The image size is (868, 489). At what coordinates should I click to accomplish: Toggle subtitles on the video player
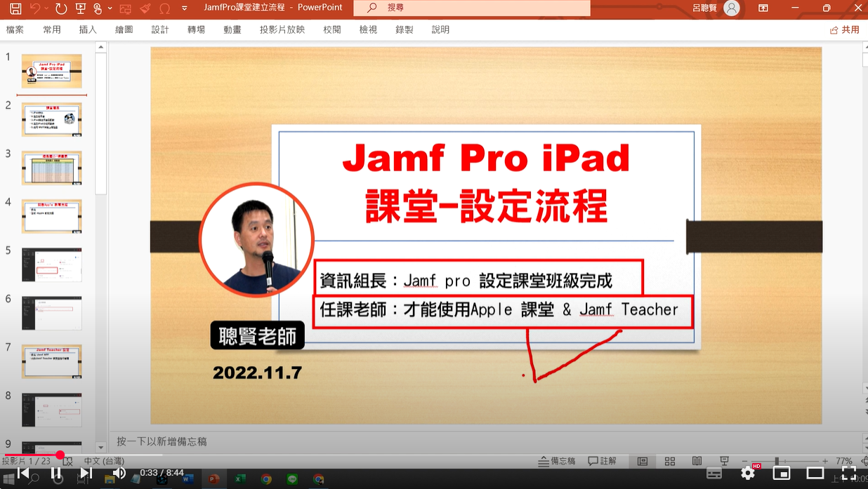tap(714, 473)
